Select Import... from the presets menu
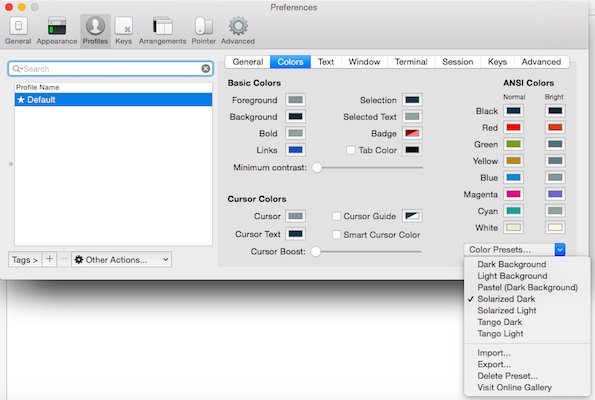595x400 pixels. click(494, 353)
